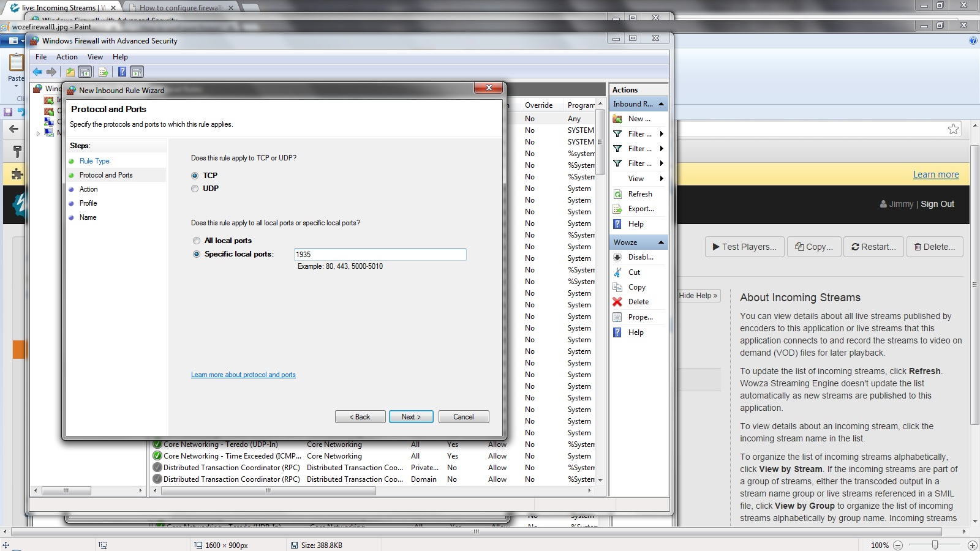Collapse the Wowza actions section
Viewport: 980px width, 551px height.
(661, 242)
